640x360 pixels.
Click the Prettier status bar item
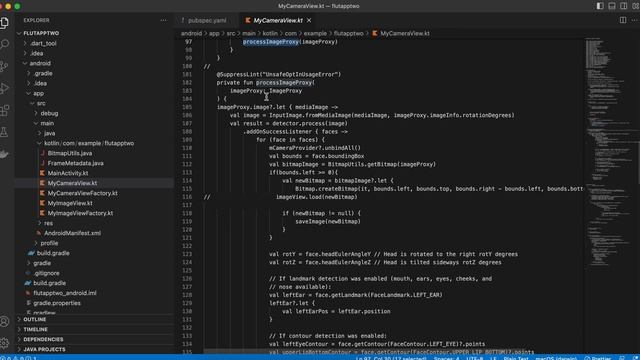(598, 358)
